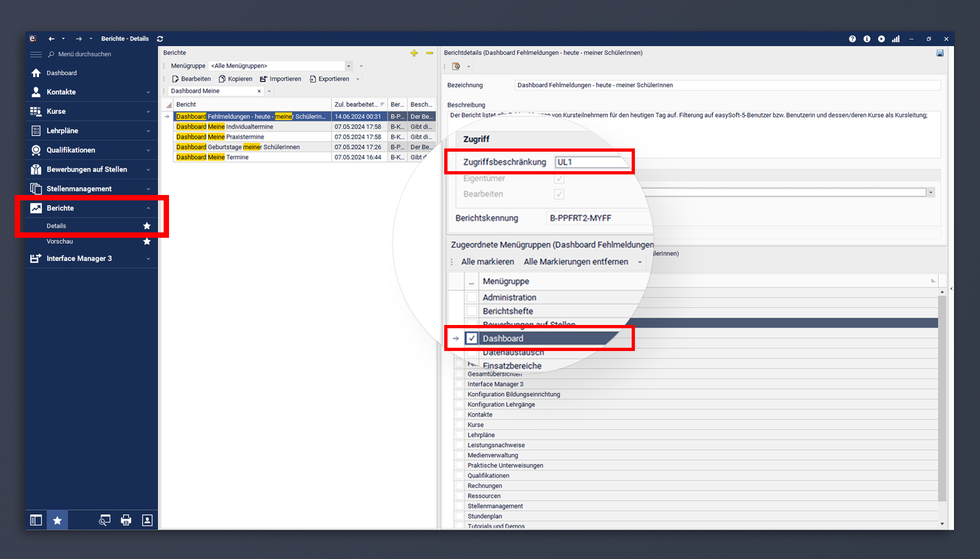Expand the Qualifikationen sidebar section

click(x=92, y=150)
